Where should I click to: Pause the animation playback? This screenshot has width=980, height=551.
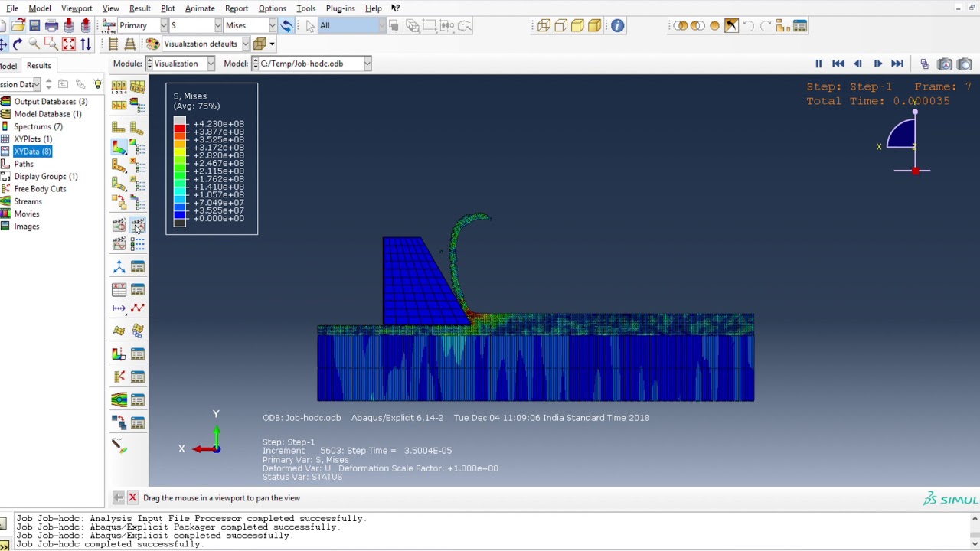818,64
